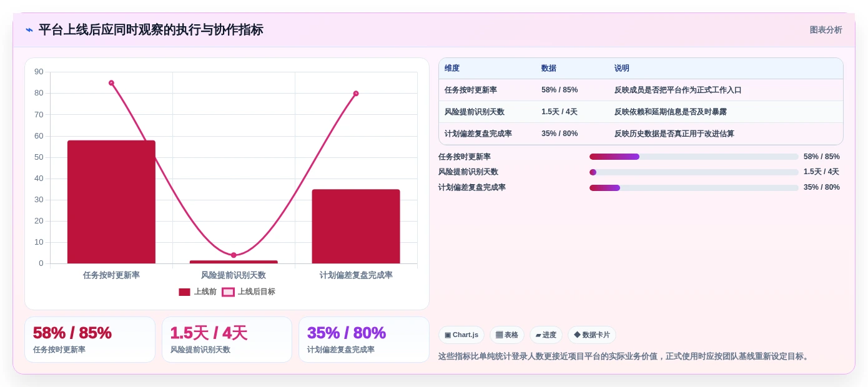Click table value 1.5天 / 4天
Viewport: 868px width, 387px height.
tap(560, 112)
